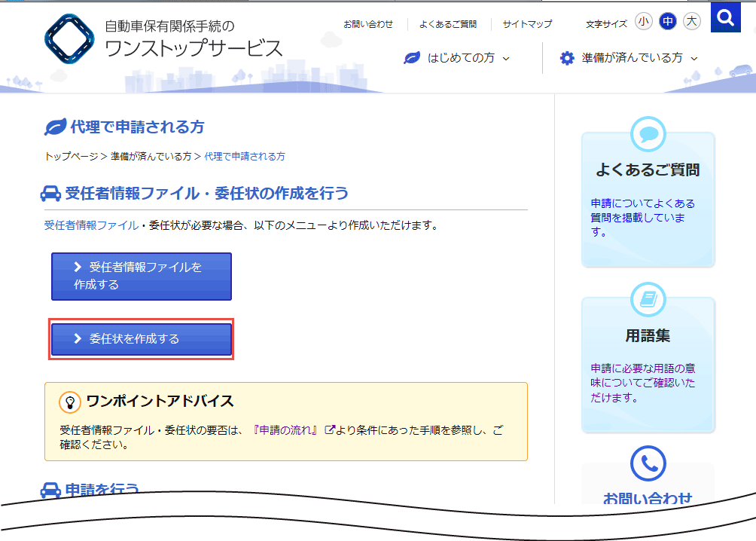The height and width of the screenshot is (541, 756).
Task: Open the よくあるご質問 header link
Action: [x=448, y=24]
